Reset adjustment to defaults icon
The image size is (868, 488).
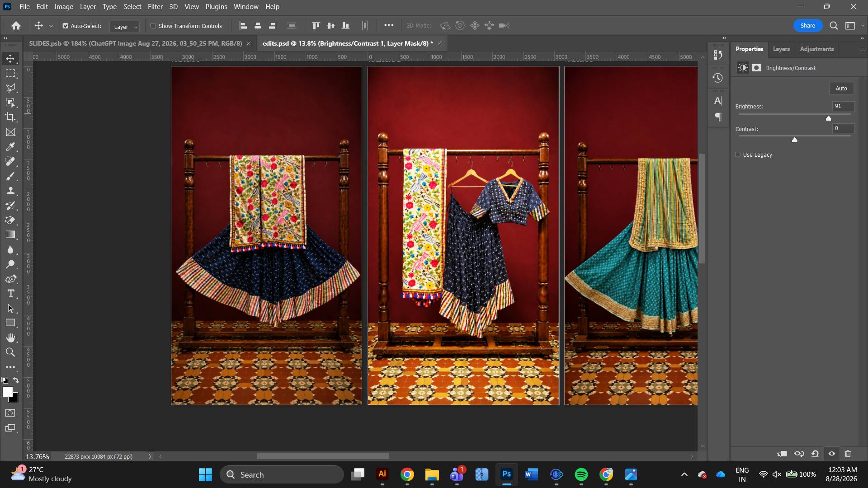[815, 454]
